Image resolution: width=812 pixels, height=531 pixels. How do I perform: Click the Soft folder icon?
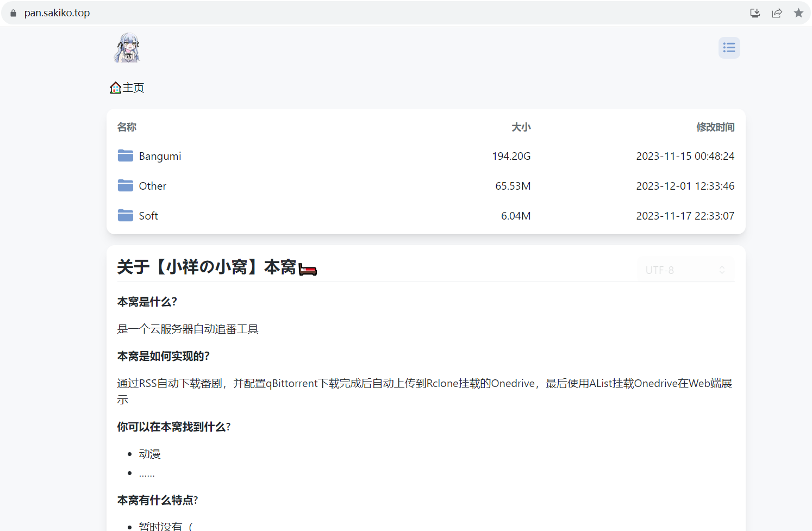(126, 216)
